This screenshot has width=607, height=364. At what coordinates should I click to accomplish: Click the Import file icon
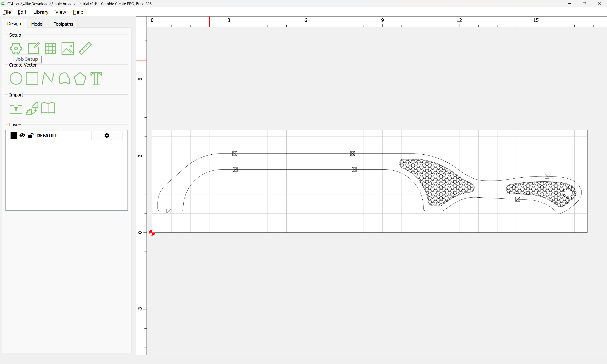[16, 108]
